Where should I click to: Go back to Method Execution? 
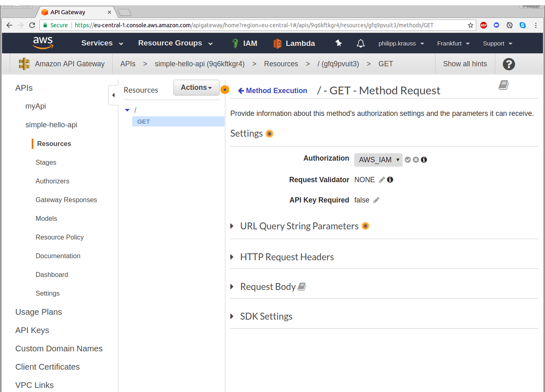tap(272, 91)
